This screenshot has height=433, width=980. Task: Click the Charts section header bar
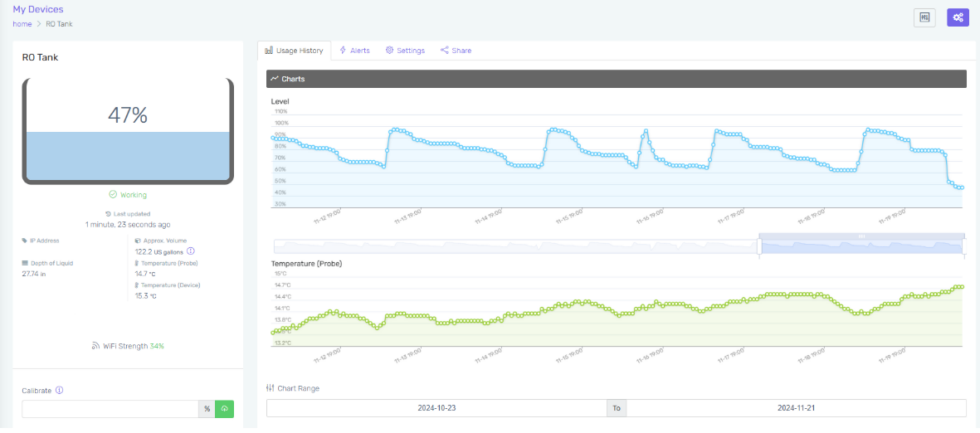[617, 79]
